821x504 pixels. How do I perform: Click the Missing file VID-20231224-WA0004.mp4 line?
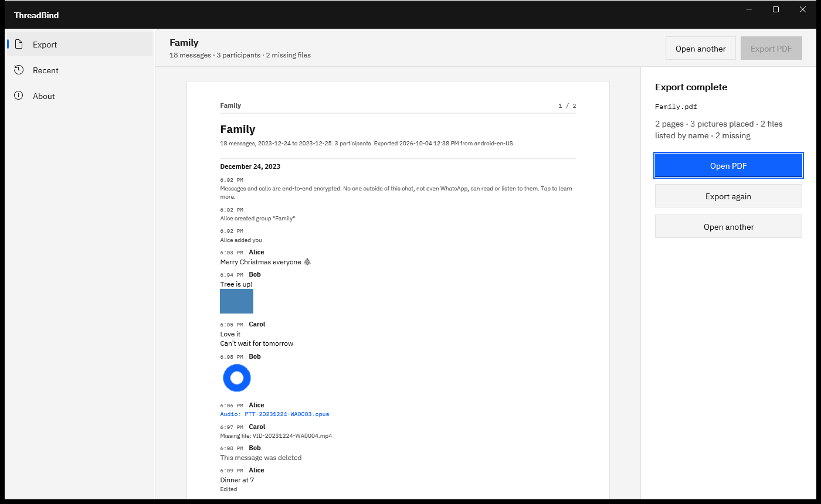click(276, 436)
